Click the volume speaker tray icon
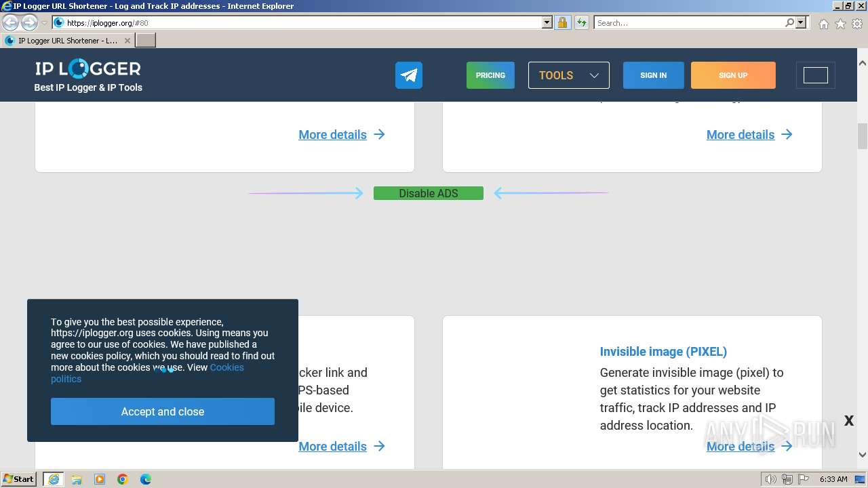The image size is (868, 488). tap(770, 479)
